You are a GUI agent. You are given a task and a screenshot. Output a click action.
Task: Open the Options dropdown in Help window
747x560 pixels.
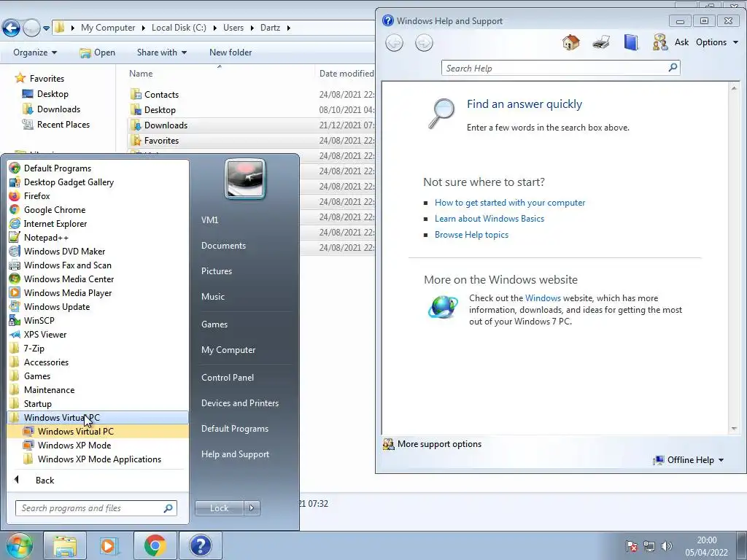pyautogui.click(x=717, y=42)
